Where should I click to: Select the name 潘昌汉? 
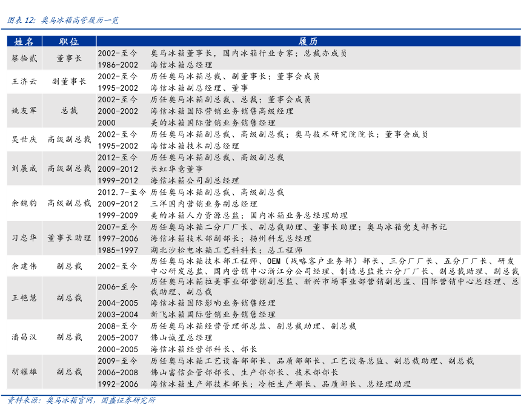24,337
